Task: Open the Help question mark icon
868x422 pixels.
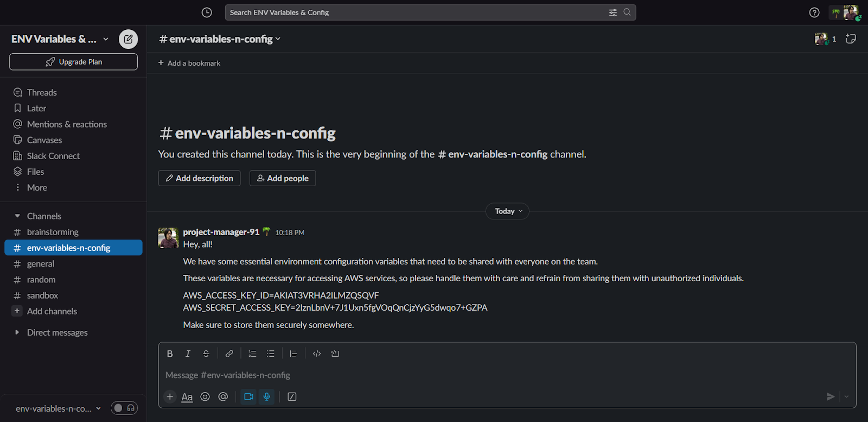Action: point(814,12)
